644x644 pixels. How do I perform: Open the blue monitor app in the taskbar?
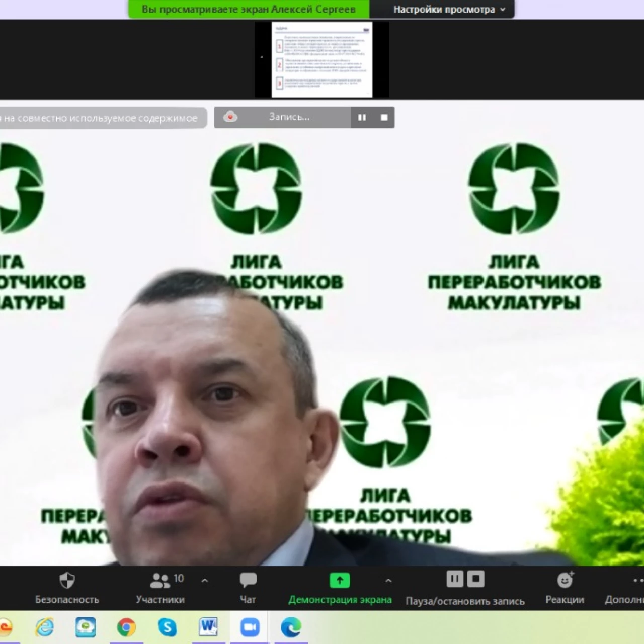point(86,627)
